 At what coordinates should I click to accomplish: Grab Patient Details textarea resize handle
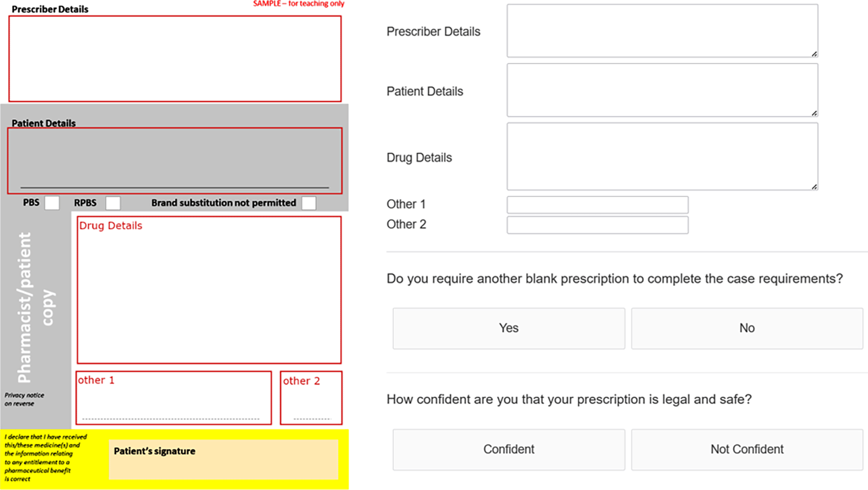tap(814, 113)
